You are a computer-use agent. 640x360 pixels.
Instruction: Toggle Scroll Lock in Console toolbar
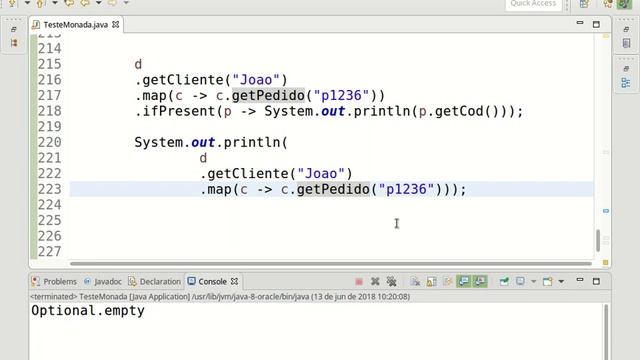coord(431,282)
